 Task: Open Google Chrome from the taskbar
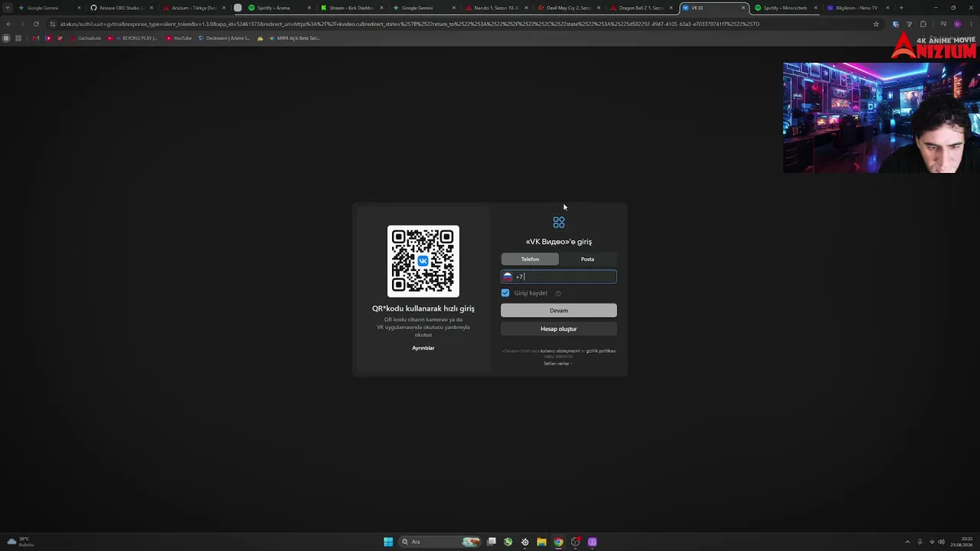coord(558,542)
